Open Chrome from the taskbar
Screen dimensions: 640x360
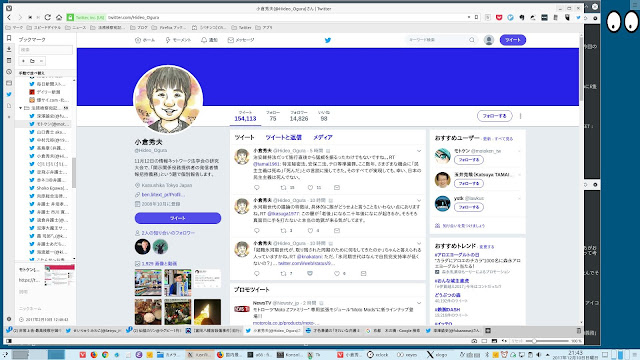(x=105, y=355)
